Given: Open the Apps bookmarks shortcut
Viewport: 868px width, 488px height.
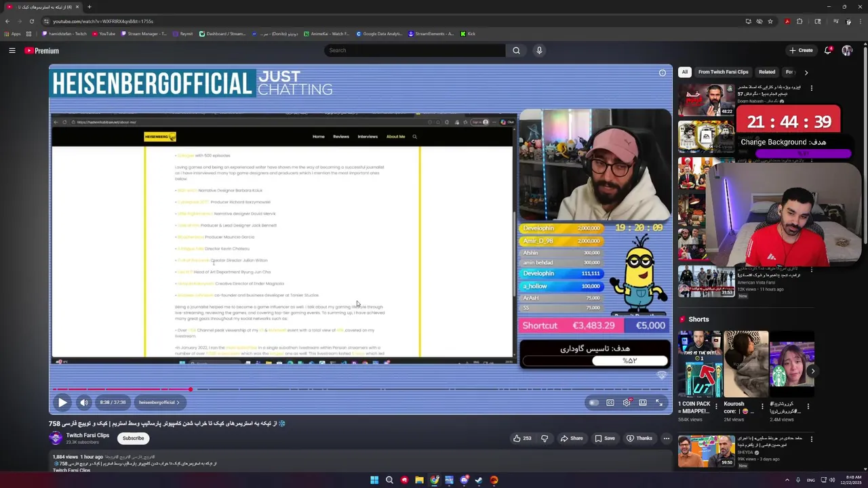Looking at the screenshot, I should 13,34.
